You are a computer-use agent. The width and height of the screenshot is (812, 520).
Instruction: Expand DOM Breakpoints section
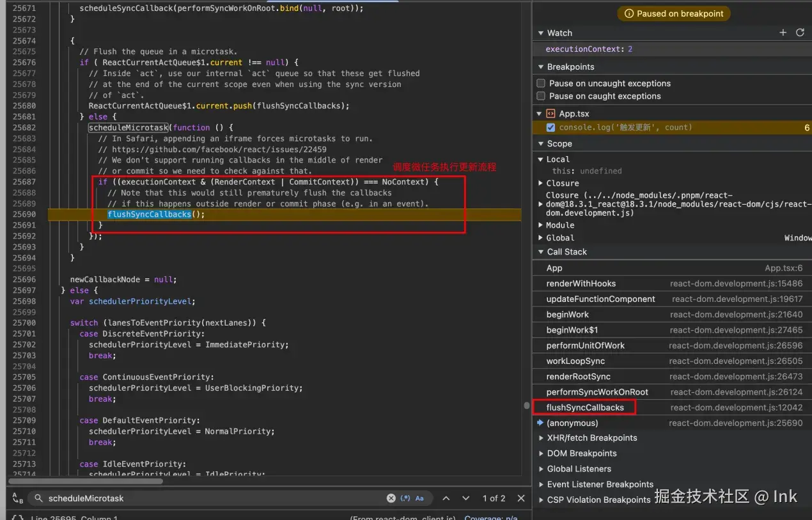click(x=540, y=453)
